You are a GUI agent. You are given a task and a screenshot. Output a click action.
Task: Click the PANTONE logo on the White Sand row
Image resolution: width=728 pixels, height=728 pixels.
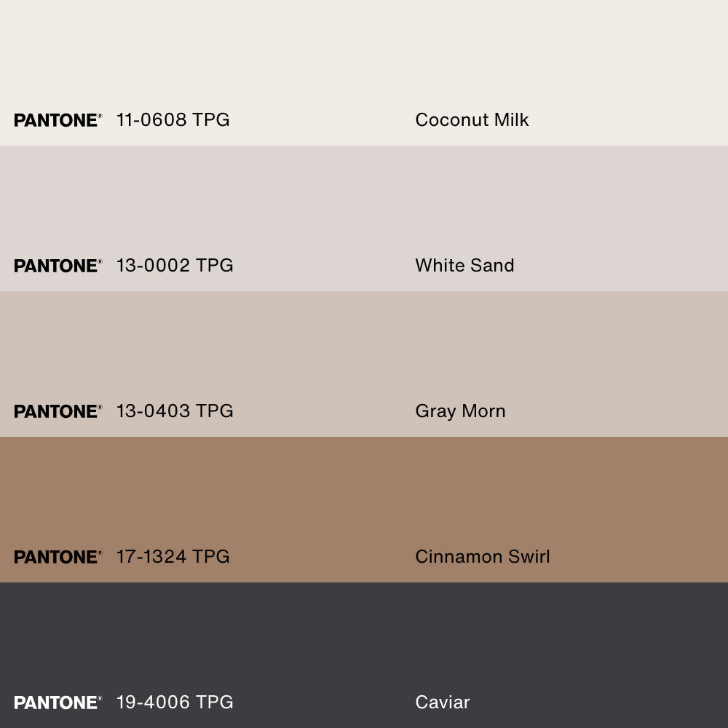pyautogui.click(x=58, y=266)
